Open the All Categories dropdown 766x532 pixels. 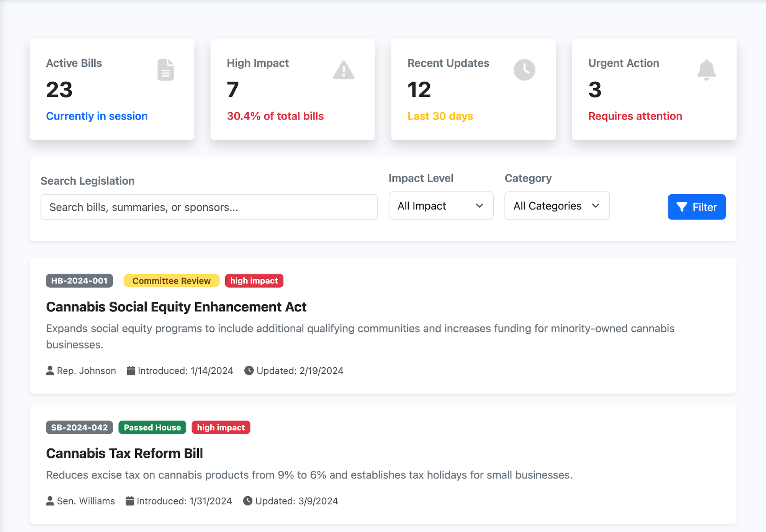557,206
